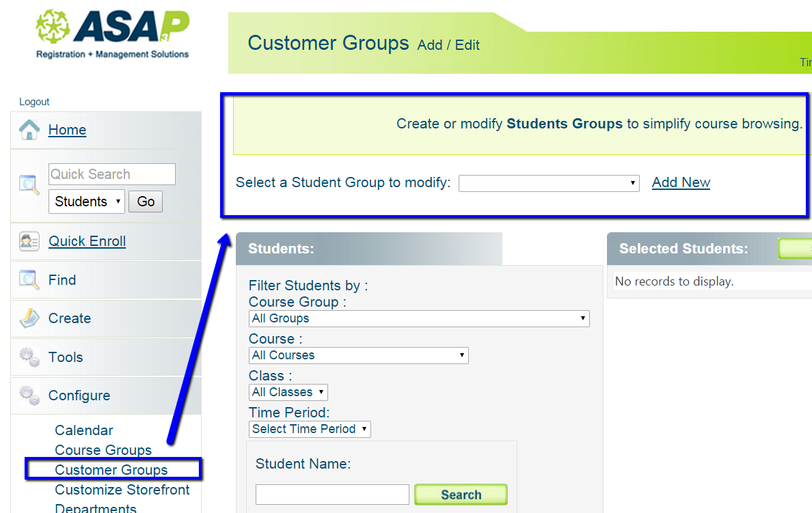The width and height of the screenshot is (812, 513).
Task: Click the Find magnifier icon
Action: [x=29, y=280]
